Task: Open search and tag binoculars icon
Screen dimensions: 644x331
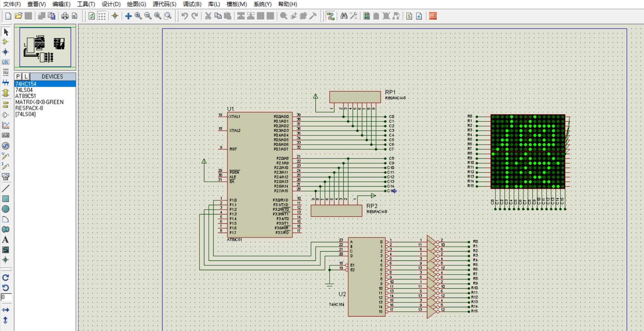Action: 344,16
